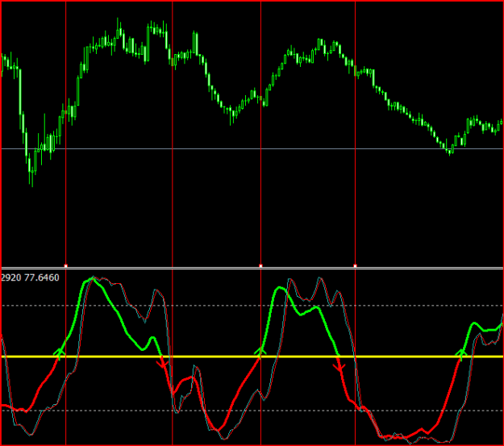
Task: Click the upper dashed level line in oscillator
Action: coord(252,306)
